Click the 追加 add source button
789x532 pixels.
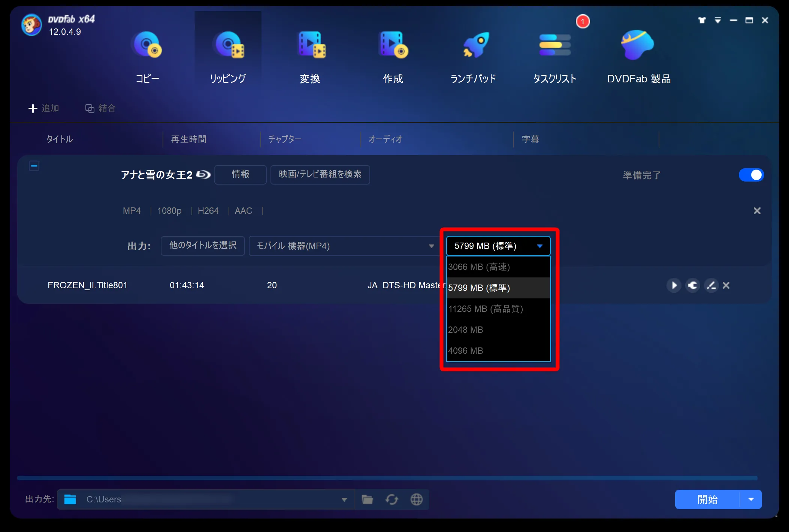pyautogui.click(x=43, y=108)
